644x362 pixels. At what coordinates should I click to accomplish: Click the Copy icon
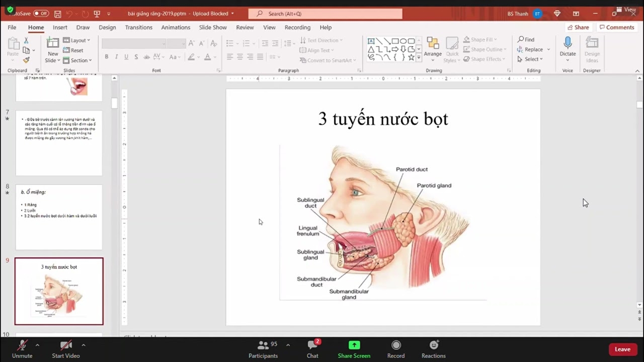click(26, 50)
